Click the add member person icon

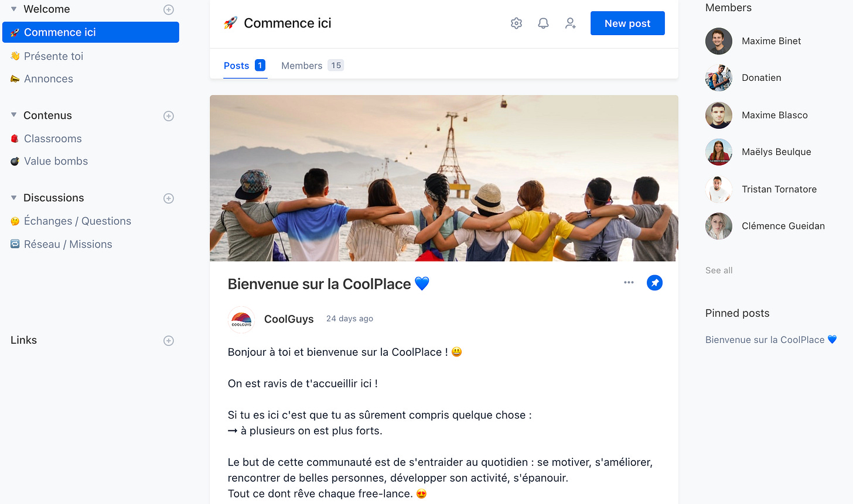pyautogui.click(x=571, y=23)
